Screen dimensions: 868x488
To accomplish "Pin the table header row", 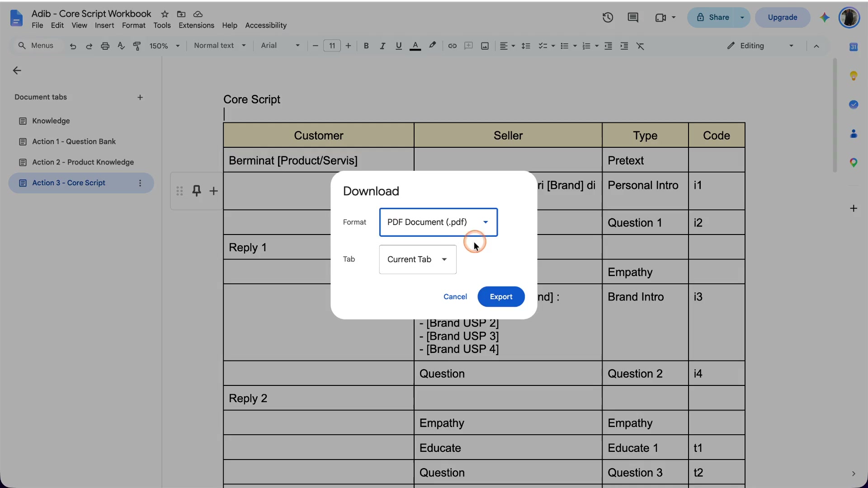I will tap(196, 191).
